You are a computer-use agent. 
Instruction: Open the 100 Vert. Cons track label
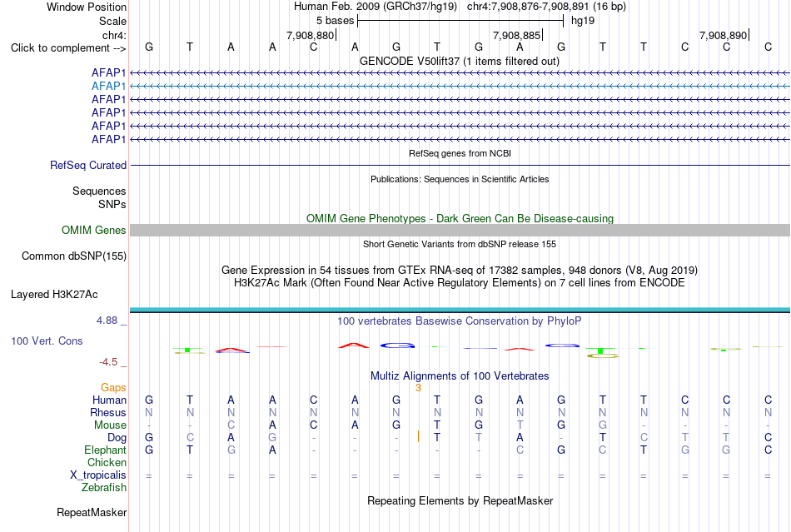coord(47,341)
